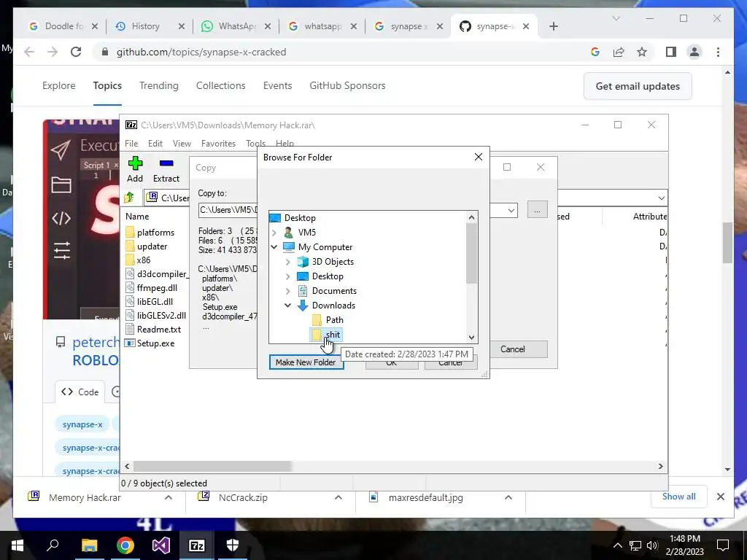Switch to the Doodle Chrome tab
The width and height of the screenshot is (747, 560).
tap(63, 26)
